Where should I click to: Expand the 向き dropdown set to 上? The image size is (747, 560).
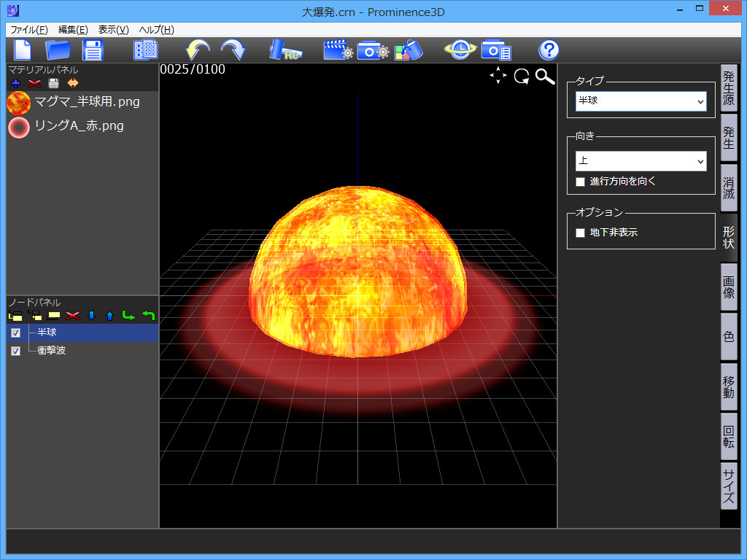640,160
